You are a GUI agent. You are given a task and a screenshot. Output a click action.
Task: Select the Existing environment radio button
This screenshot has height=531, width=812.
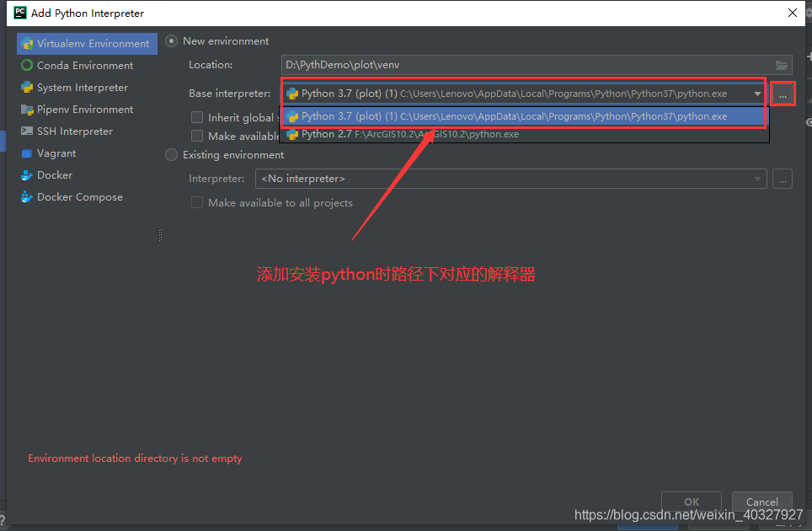(171, 155)
